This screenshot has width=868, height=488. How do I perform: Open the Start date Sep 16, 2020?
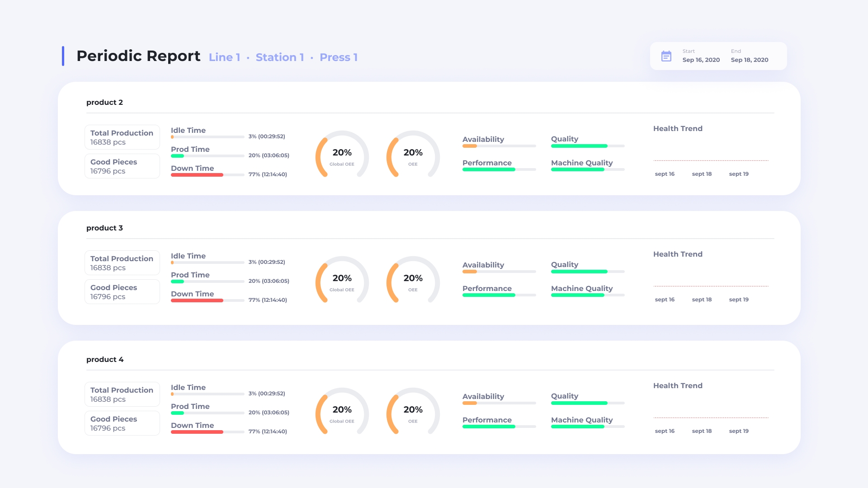(701, 60)
